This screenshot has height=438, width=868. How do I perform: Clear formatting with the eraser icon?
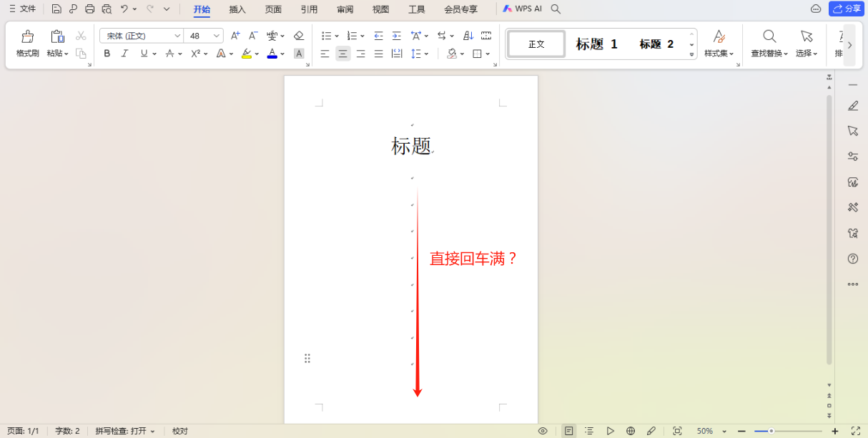(299, 35)
